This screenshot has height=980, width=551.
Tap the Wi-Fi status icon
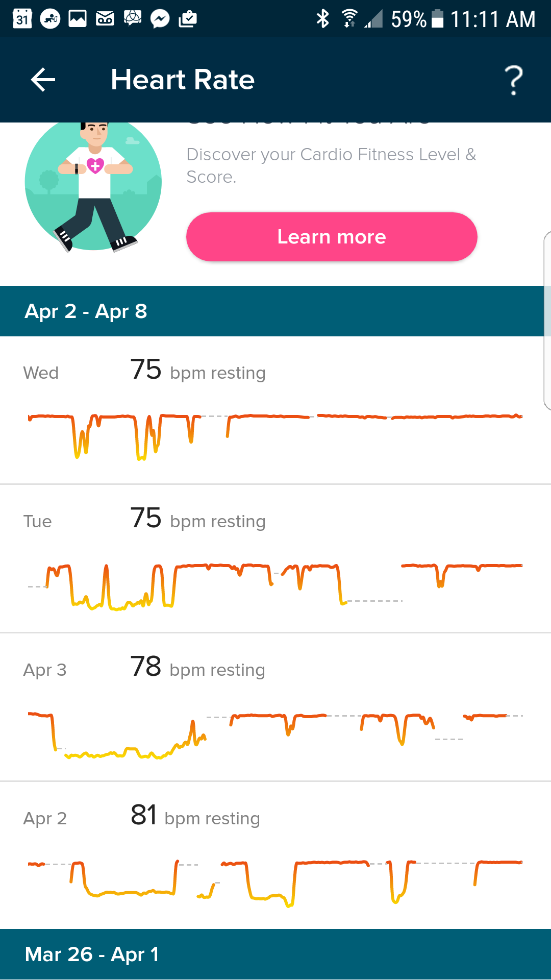tap(349, 19)
